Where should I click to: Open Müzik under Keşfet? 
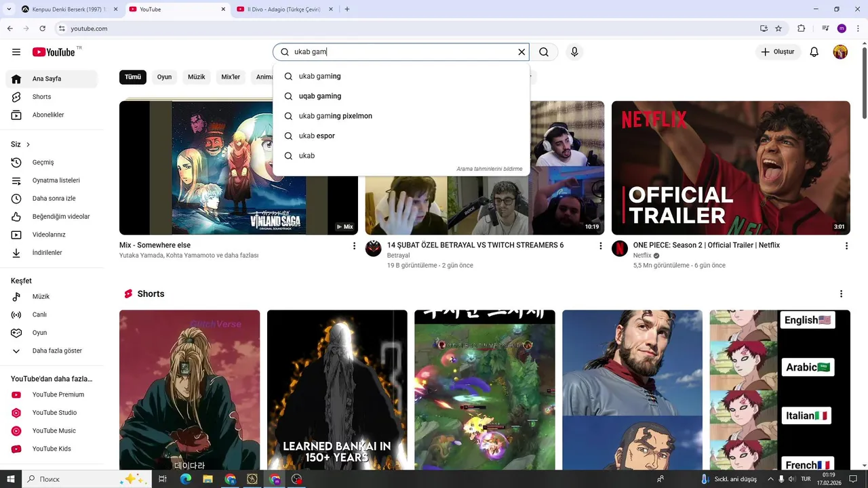pos(52,297)
